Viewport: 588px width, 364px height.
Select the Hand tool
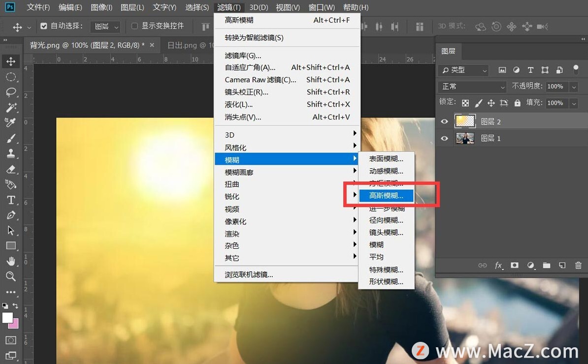click(11, 261)
